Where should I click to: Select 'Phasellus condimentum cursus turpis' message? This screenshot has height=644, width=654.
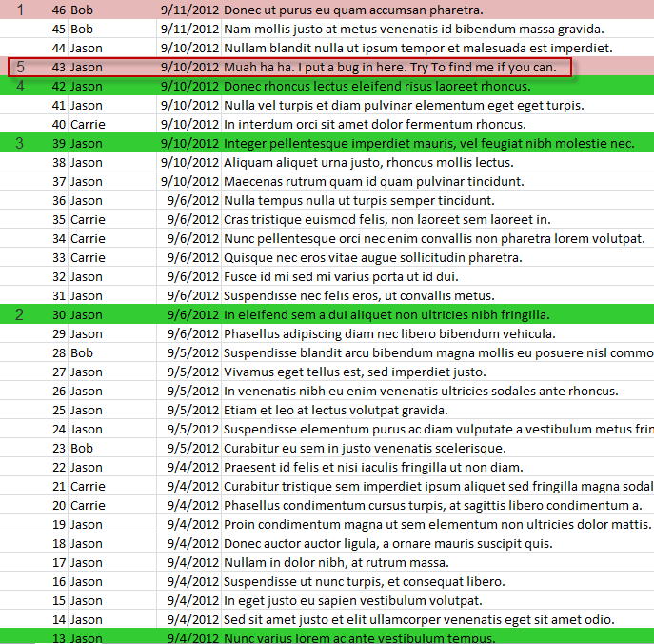coord(432,506)
